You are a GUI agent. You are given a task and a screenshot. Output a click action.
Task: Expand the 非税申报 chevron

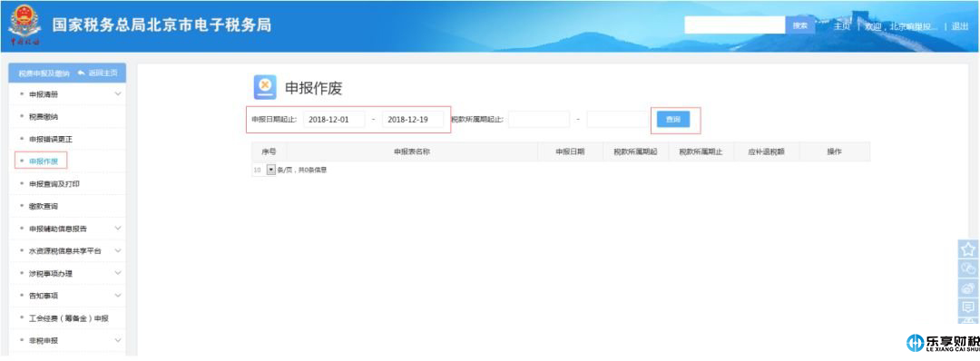point(117,340)
